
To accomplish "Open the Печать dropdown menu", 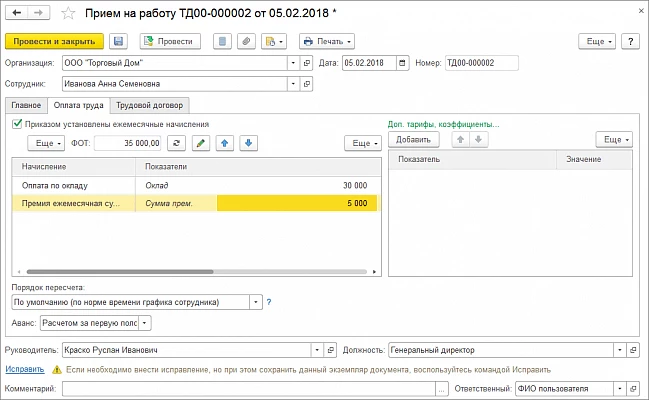I will point(327,41).
